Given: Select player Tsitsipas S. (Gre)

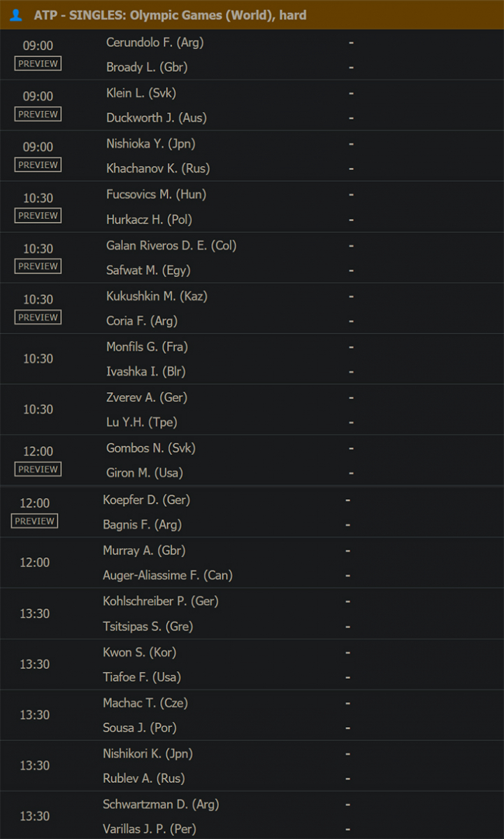Looking at the screenshot, I should (x=148, y=626).
